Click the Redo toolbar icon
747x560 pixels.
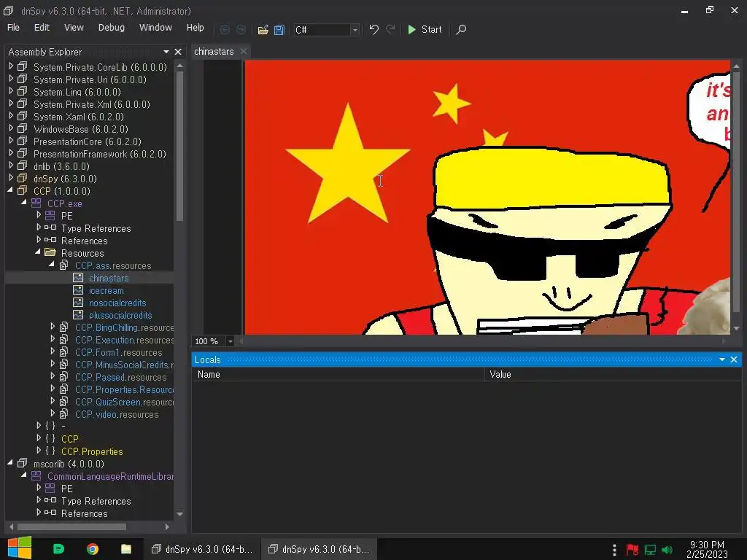pos(390,29)
